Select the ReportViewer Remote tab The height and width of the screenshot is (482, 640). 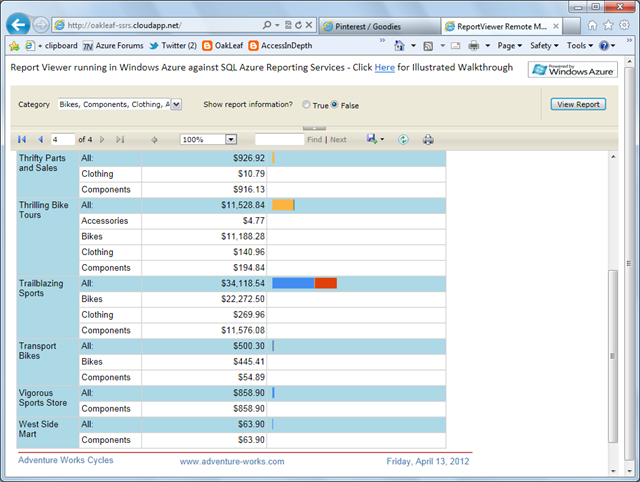pyautogui.click(x=501, y=27)
